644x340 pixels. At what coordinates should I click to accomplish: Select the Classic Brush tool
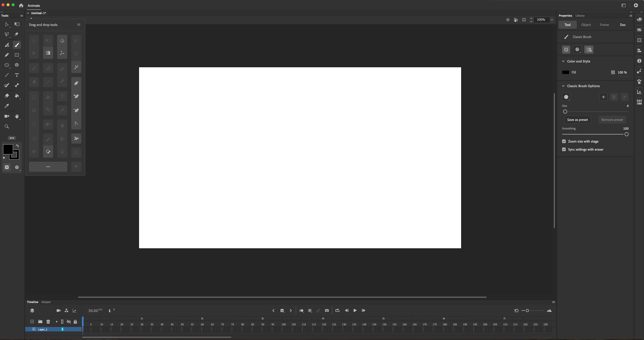coord(17,45)
